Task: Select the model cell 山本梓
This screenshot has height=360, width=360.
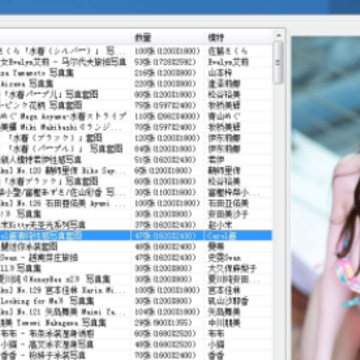Action: tap(220, 73)
